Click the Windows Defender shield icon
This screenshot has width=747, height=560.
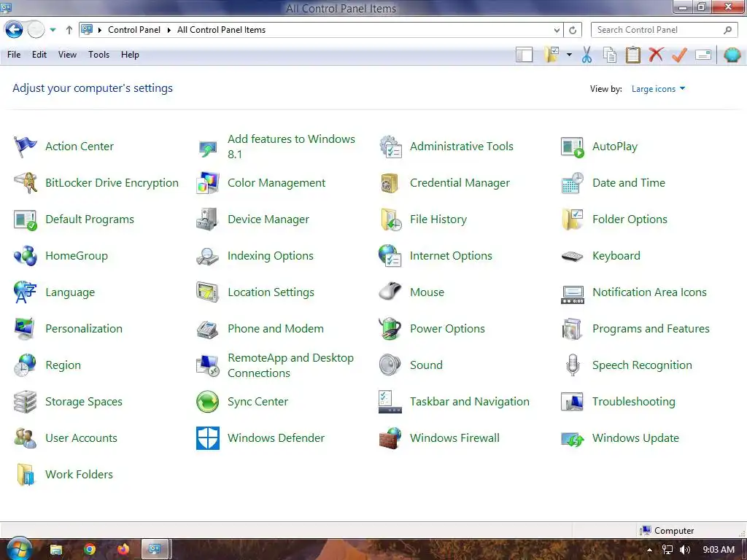click(208, 438)
